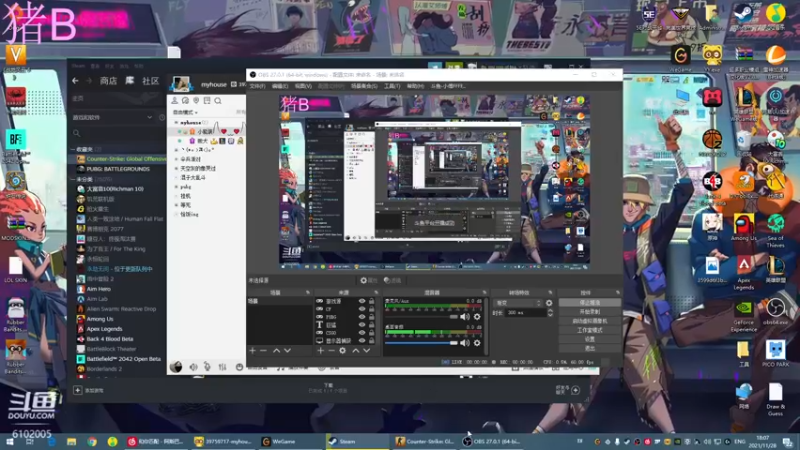Open the 场景集合 (Scene Collection) menu in OBS
Viewport: 800px width, 450px height.
point(364,86)
